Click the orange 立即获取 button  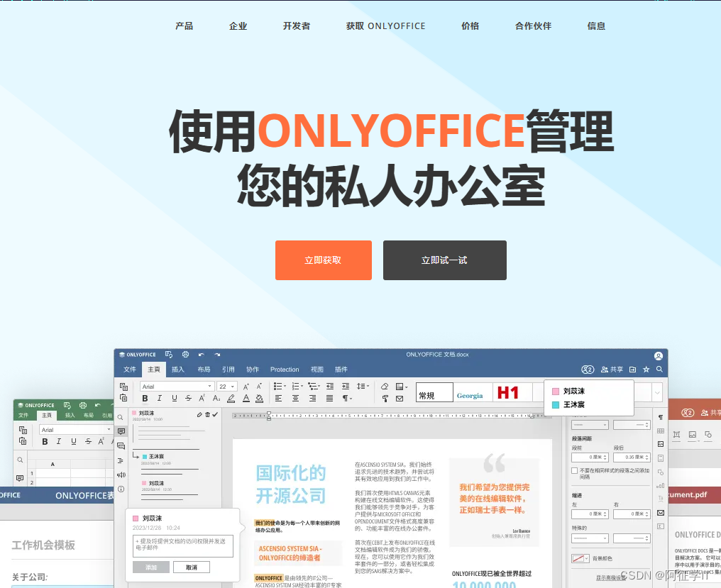[x=323, y=260]
